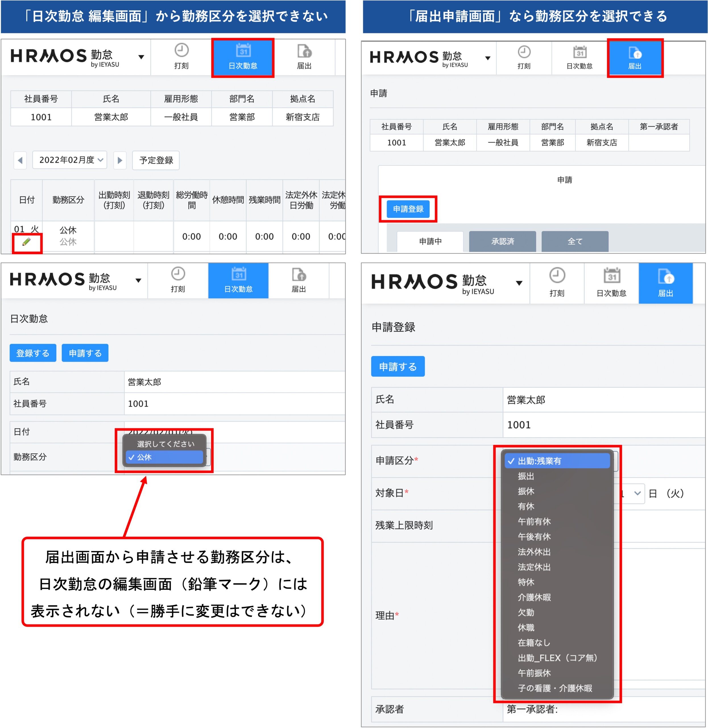708x728 pixels.
Task: Click the pencil edit icon for 01 火
Action: pos(26,242)
